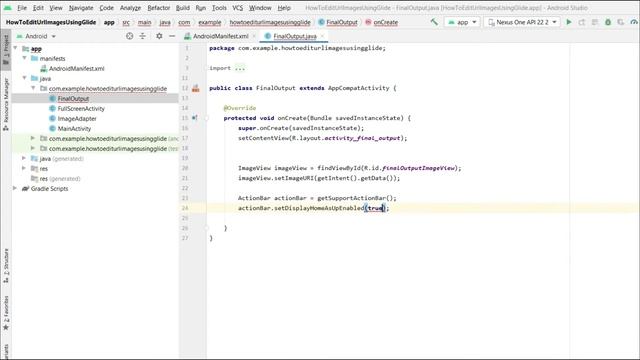
Task: Select ImageAdapter in project tree
Action: click(77, 118)
